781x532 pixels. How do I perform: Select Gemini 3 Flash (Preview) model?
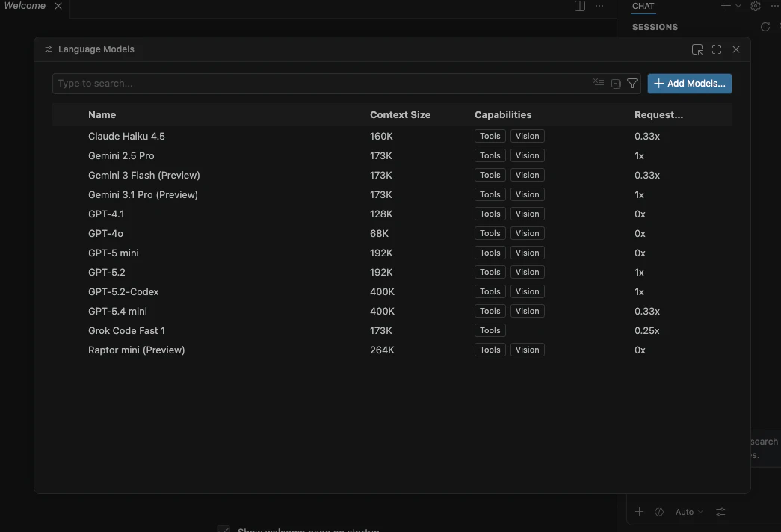392,175
